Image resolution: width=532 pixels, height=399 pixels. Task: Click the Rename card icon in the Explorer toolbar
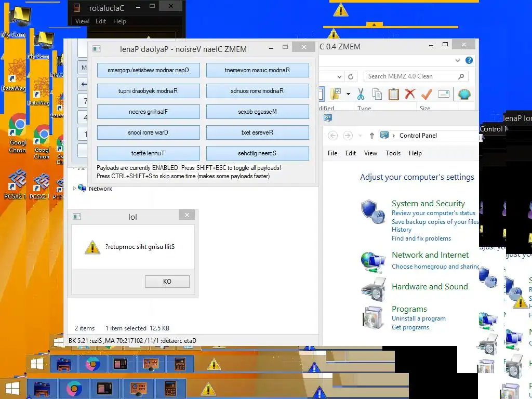click(x=444, y=94)
